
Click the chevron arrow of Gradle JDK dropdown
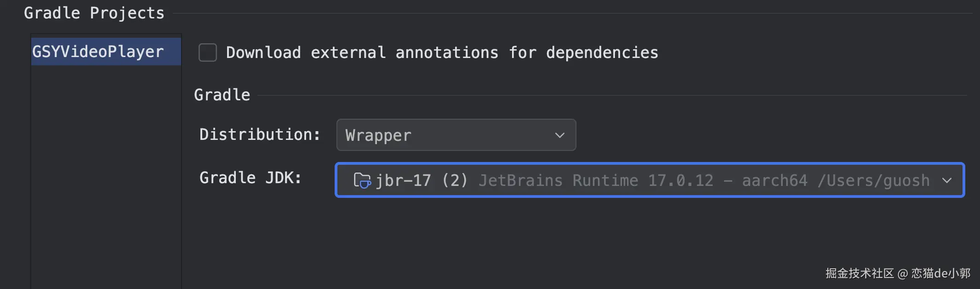click(x=946, y=180)
